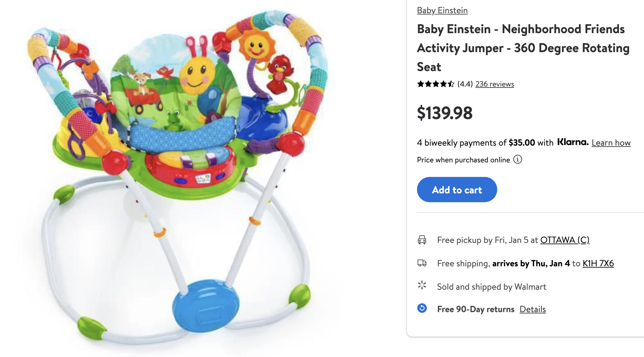Click the Walmart spark icon
The height and width of the screenshot is (357, 644).
[x=422, y=286]
